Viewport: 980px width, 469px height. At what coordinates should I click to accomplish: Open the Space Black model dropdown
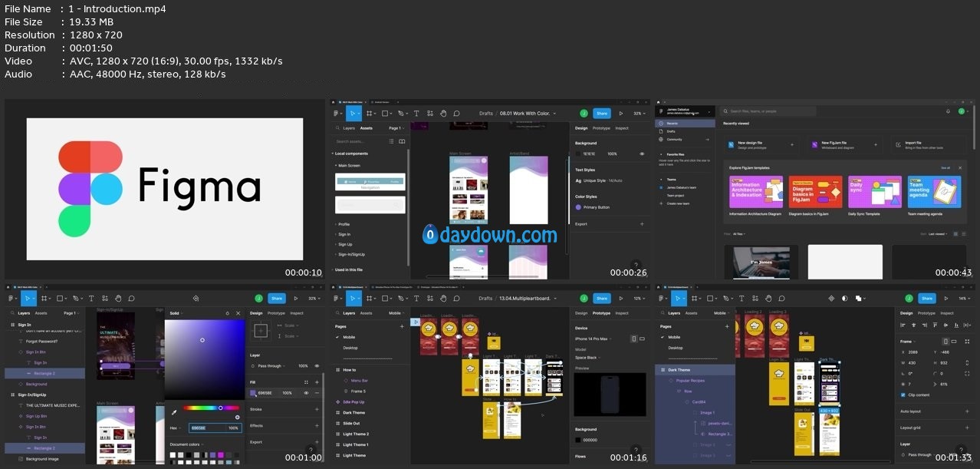(x=587, y=357)
